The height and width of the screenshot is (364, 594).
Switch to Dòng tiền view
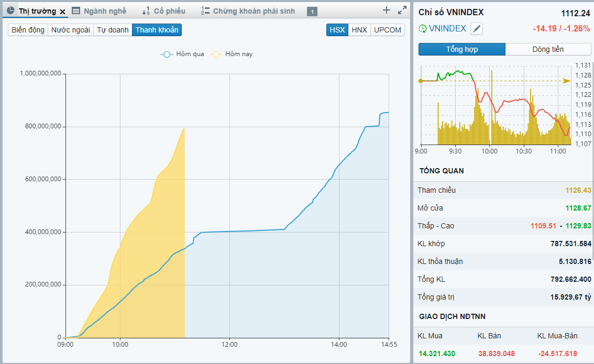pyautogui.click(x=548, y=49)
